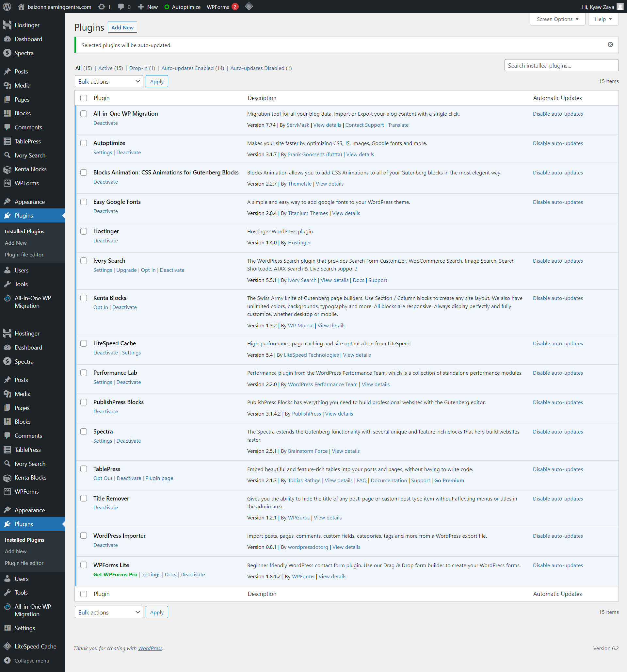Image resolution: width=627 pixels, height=672 pixels.
Task: Disable auto-updates for Spectra plugin
Action: [x=558, y=432]
